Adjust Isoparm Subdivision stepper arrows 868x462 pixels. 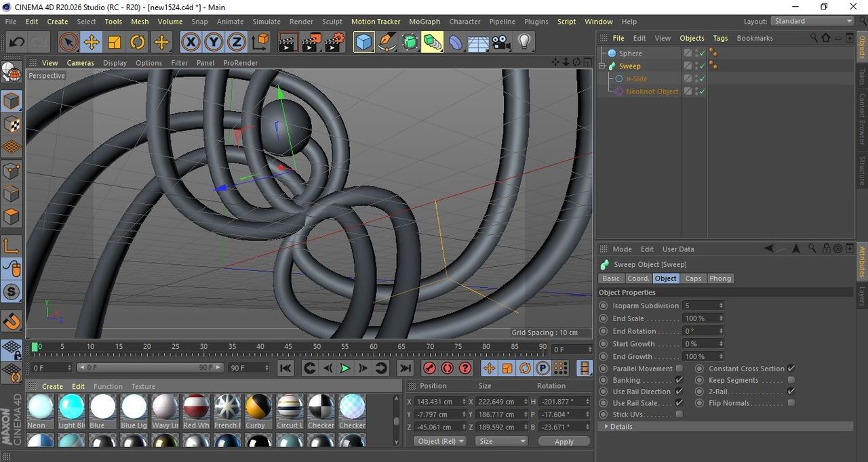tap(721, 306)
